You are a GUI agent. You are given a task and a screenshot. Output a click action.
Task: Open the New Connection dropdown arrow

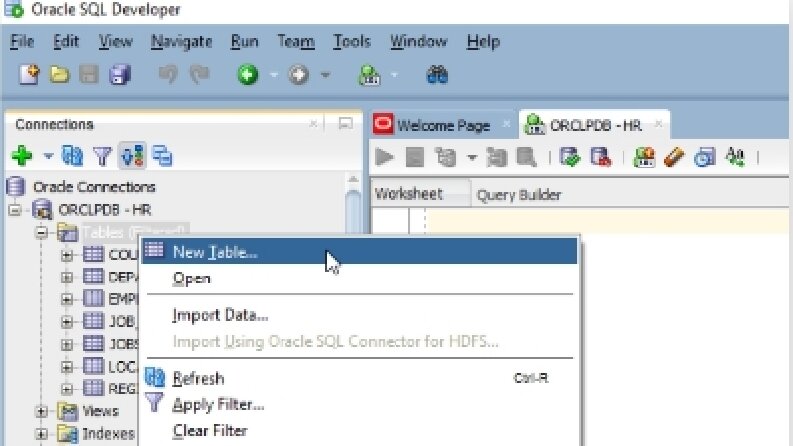(x=48, y=156)
